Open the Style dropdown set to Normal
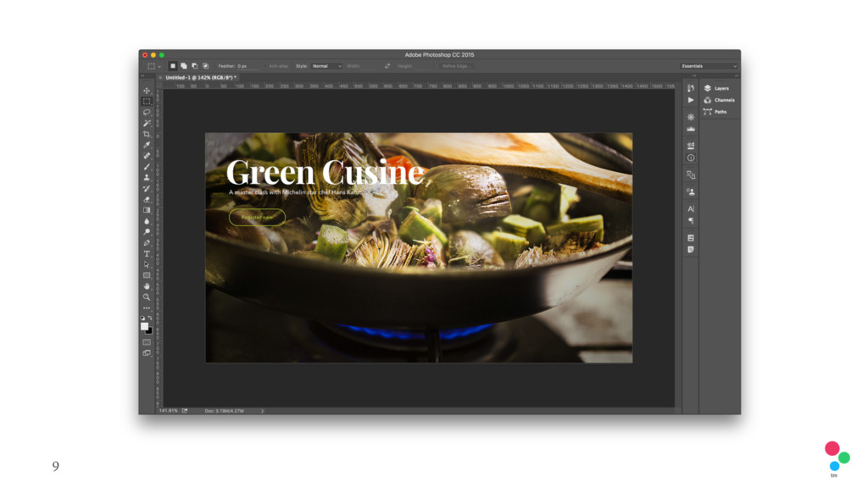 coord(326,66)
